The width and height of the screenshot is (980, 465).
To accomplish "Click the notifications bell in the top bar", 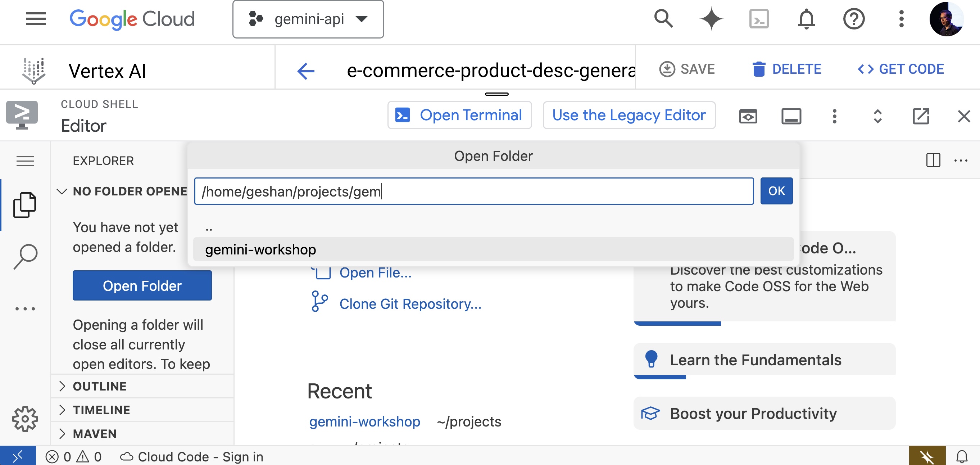I will coord(806,19).
